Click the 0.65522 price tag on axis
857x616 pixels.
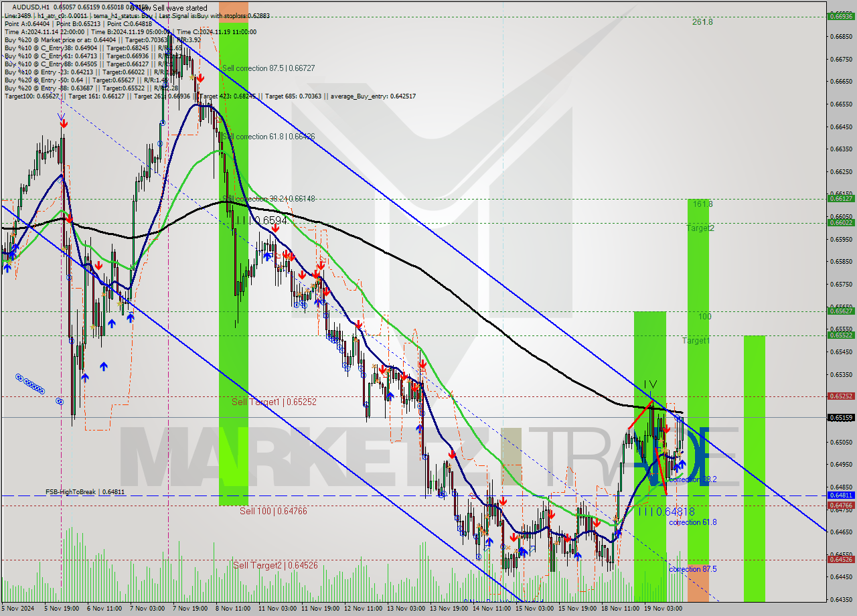point(841,335)
